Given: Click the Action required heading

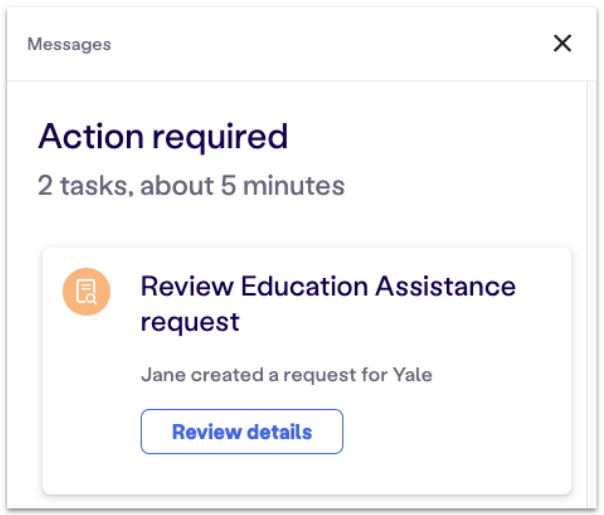Looking at the screenshot, I should pyautogui.click(x=163, y=137).
